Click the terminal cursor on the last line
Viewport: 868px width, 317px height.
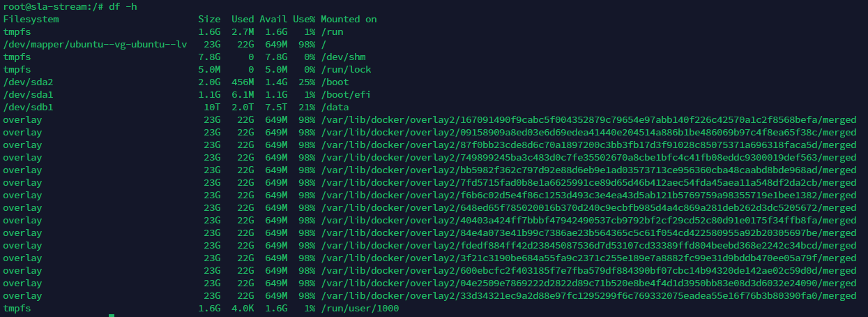pyautogui.click(x=112, y=315)
